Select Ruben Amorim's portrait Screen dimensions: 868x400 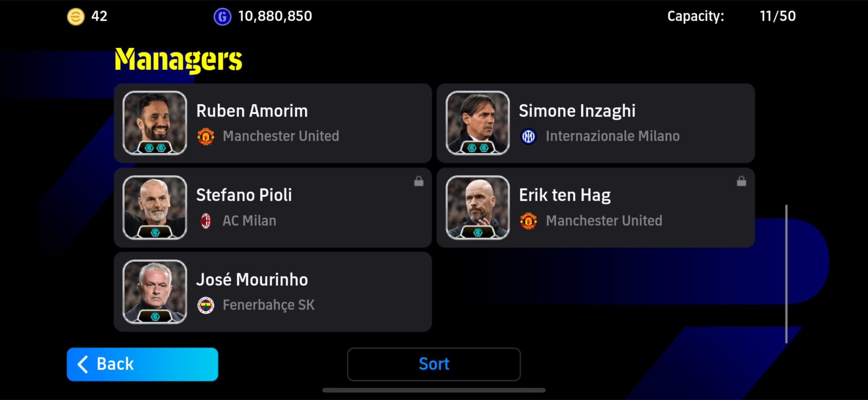[x=155, y=123]
